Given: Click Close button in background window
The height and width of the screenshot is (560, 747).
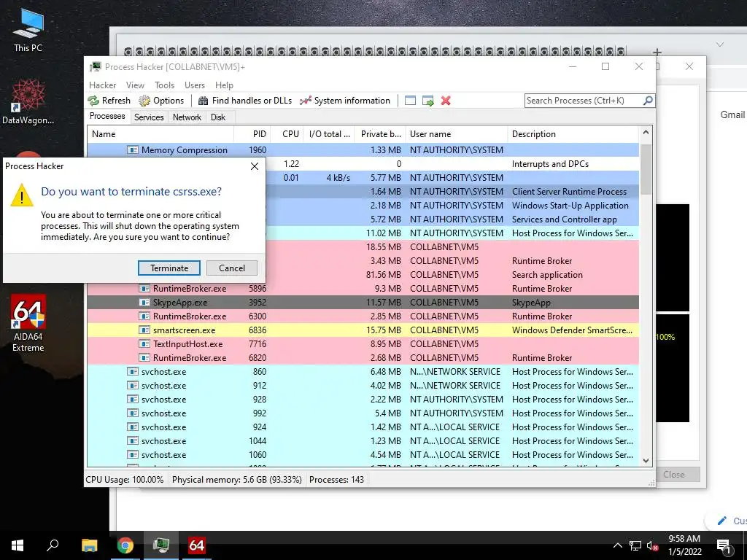Looking at the screenshot, I should pos(673,474).
